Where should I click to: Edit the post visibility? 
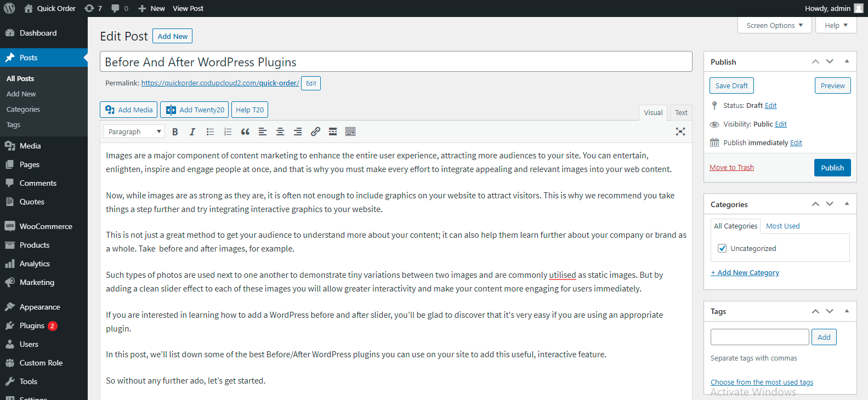coord(781,124)
